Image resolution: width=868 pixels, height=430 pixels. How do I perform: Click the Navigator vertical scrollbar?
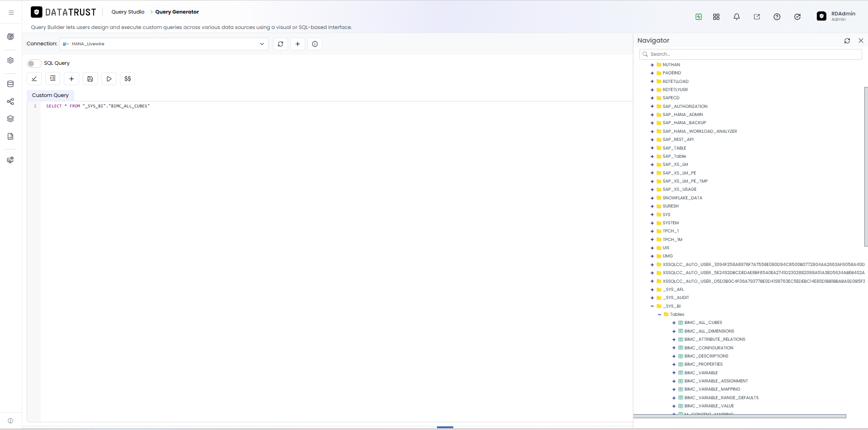coord(866,167)
